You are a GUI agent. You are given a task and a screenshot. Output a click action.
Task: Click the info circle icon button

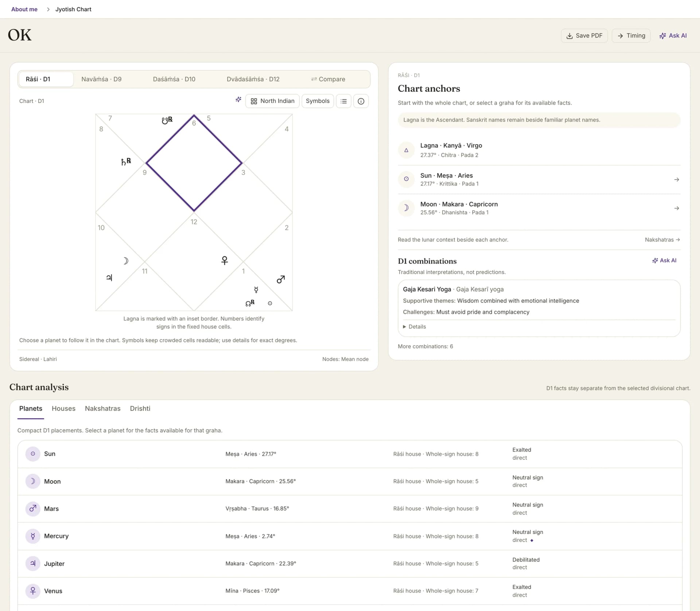[361, 101]
